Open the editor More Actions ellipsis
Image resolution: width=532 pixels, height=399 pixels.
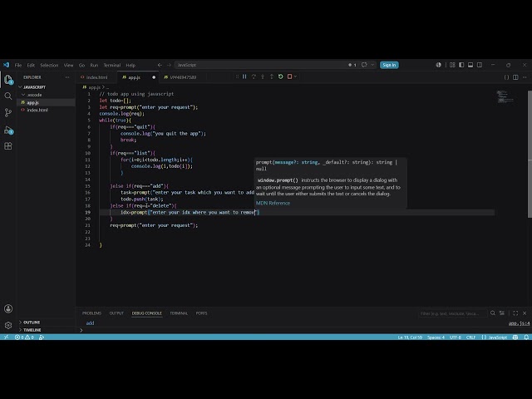(x=525, y=77)
